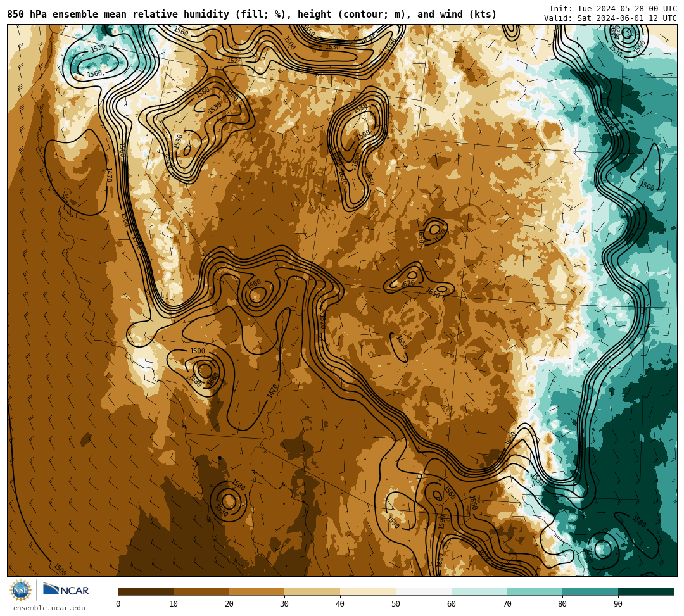Click the colorbar tick label '30'

(x=284, y=604)
